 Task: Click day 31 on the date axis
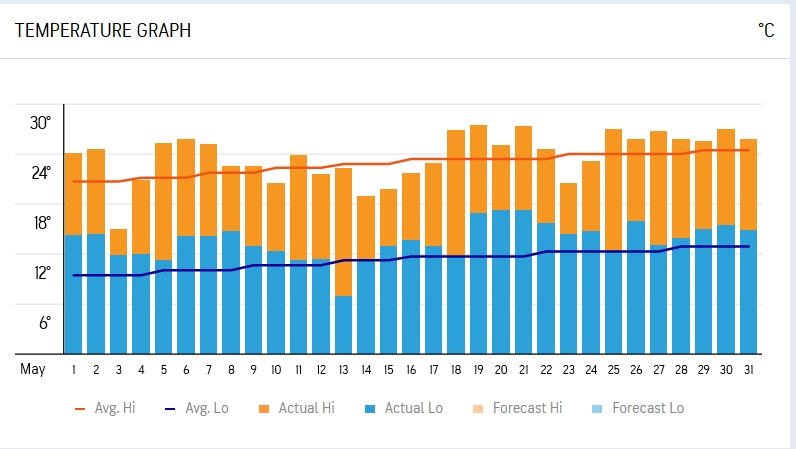coord(748,370)
